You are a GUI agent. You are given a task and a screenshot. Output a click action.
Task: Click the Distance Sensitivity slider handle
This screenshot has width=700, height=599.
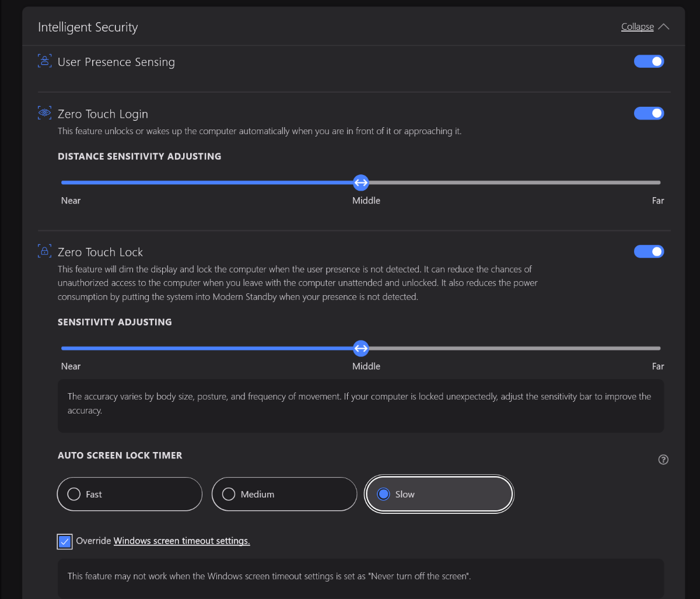click(x=361, y=183)
